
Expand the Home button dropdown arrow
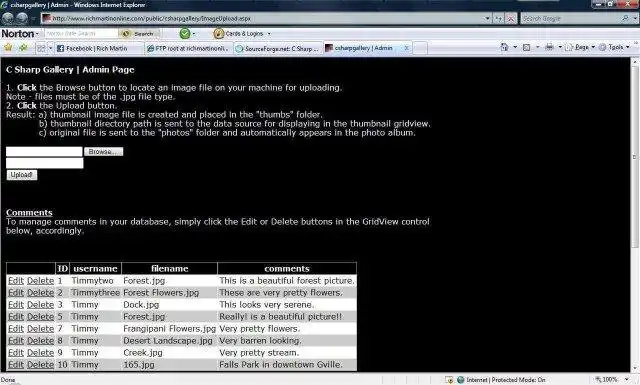coord(515,47)
